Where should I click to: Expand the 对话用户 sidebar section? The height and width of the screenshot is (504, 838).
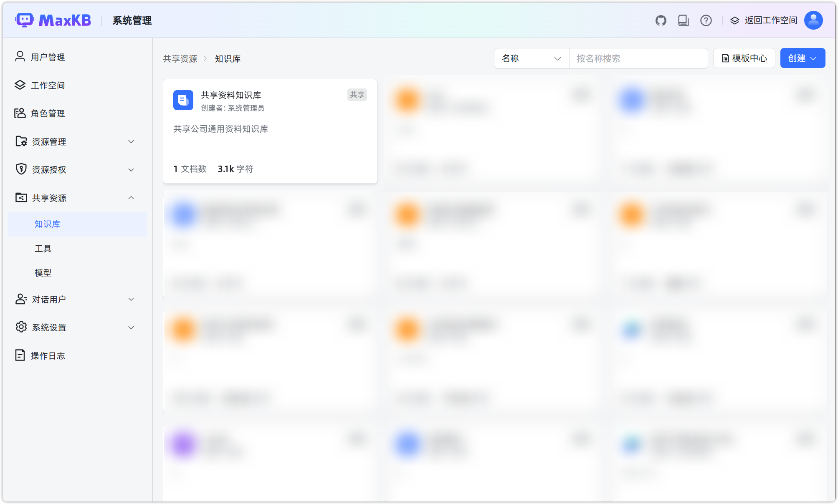point(131,300)
